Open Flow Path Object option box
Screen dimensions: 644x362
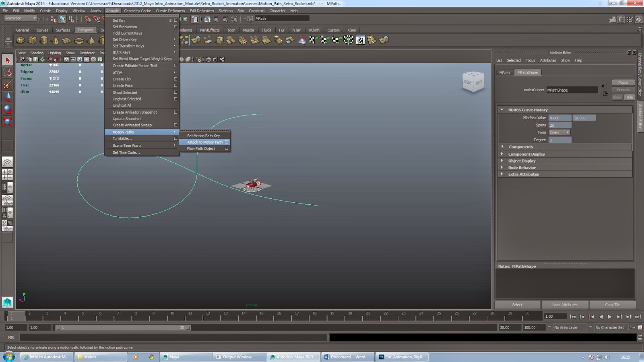point(227,148)
